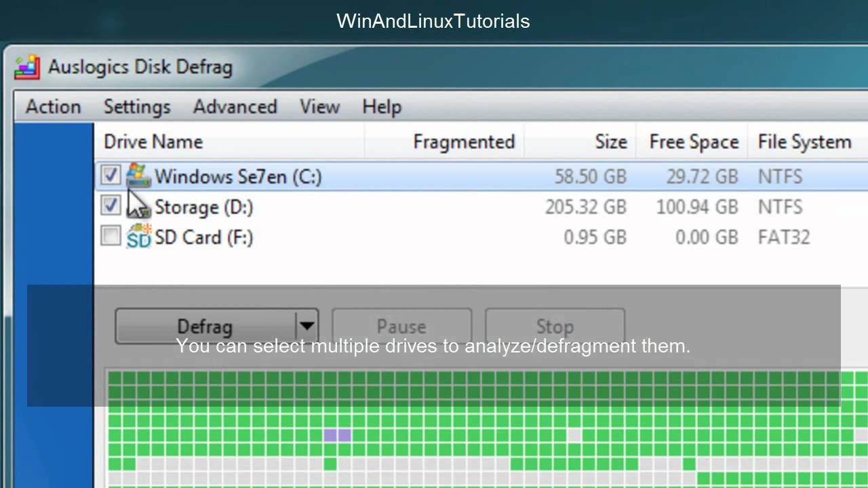Open the Action menu

click(53, 106)
